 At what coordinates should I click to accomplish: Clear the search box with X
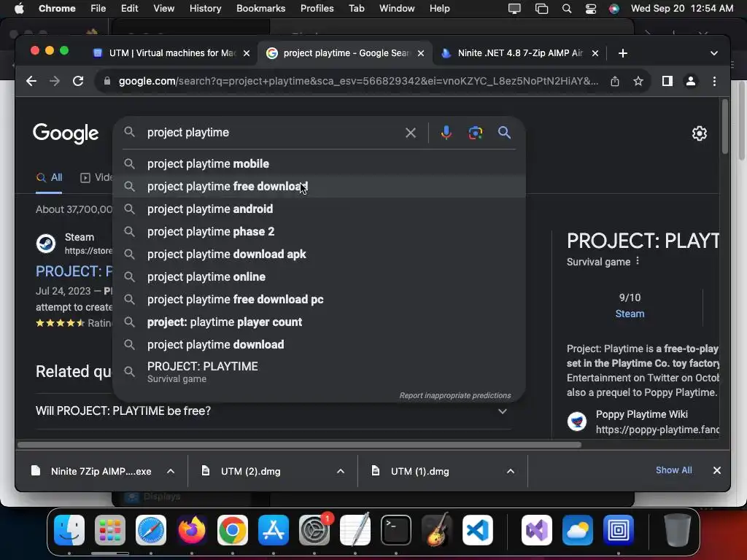[x=411, y=133]
